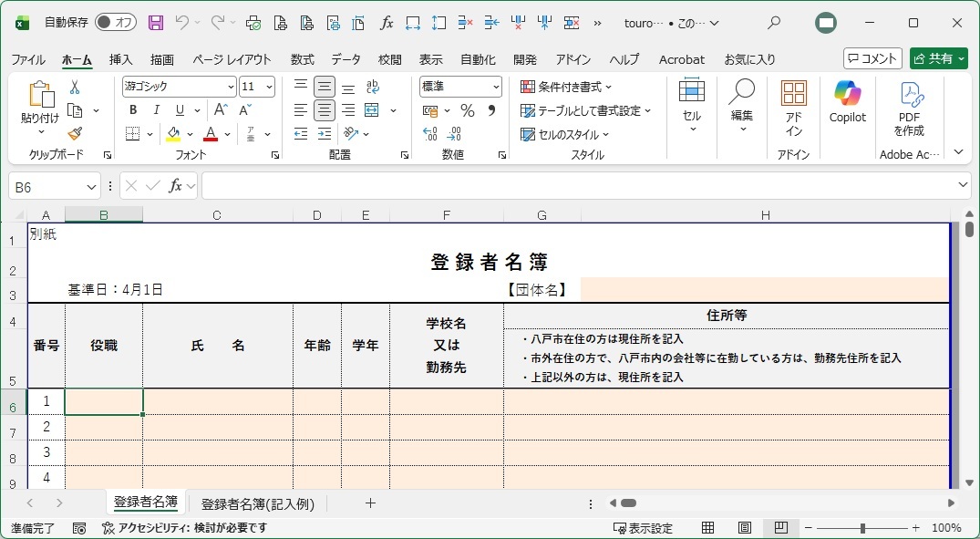Click the zoom slider in status bar

(862, 528)
